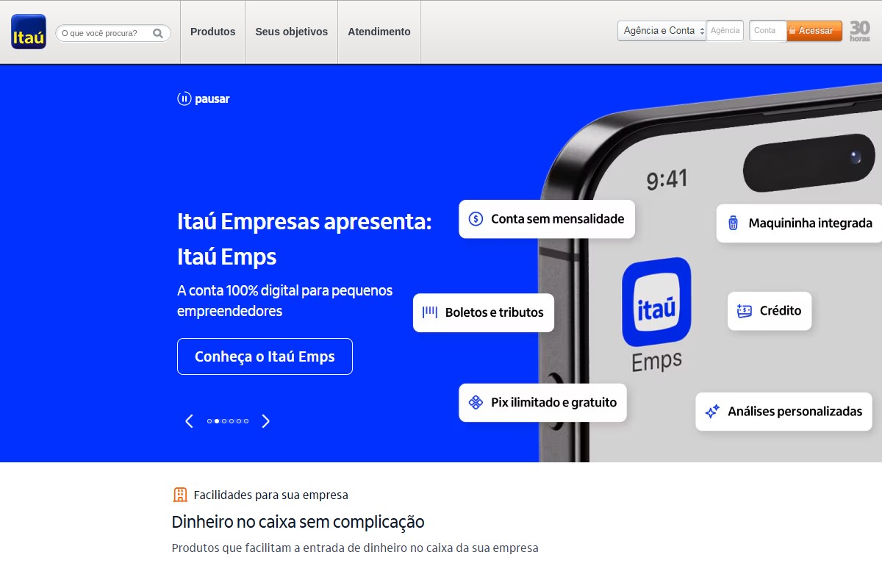Screen dimensions: 882x588
Task: Open the Produtos menu
Action: pyautogui.click(x=213, y=32)
